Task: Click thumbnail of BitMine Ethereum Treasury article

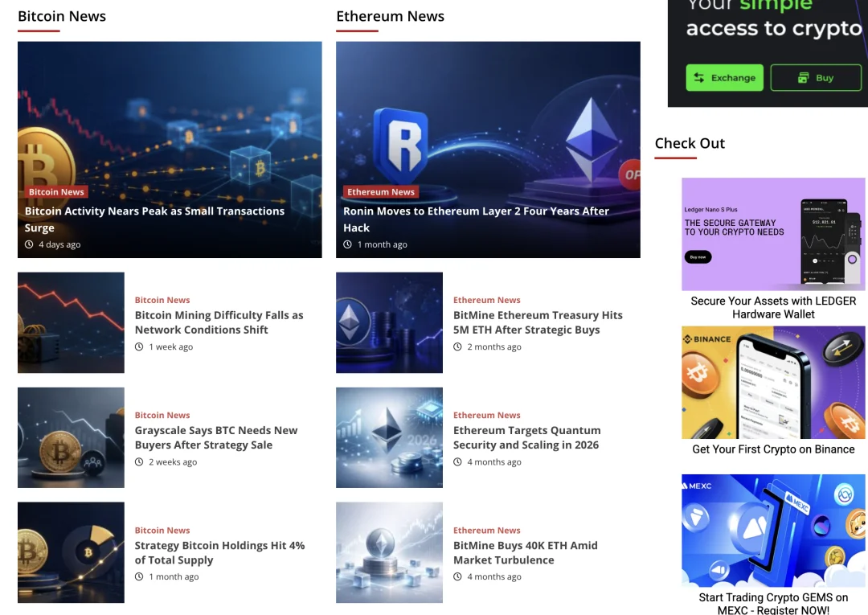Action: click(x=389, y=322)
